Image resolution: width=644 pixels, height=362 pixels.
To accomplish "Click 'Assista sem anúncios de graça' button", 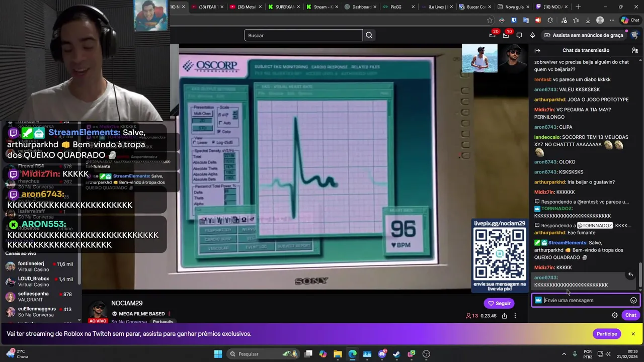I will coord(584,35).
